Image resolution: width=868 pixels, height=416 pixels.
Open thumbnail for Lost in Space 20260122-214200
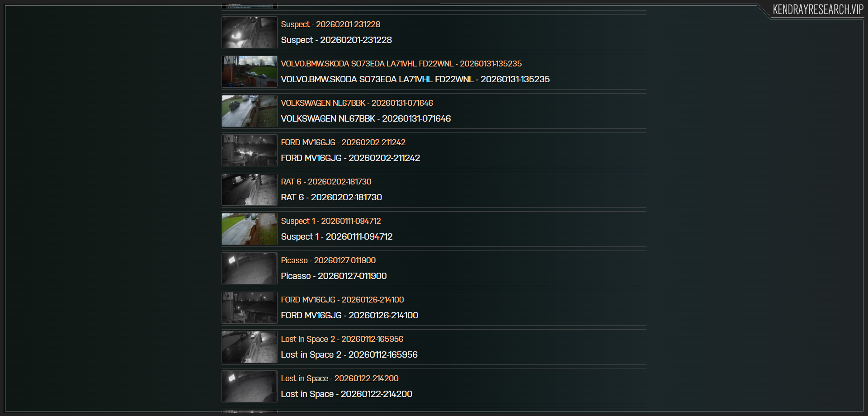click(x=250, y=387)
